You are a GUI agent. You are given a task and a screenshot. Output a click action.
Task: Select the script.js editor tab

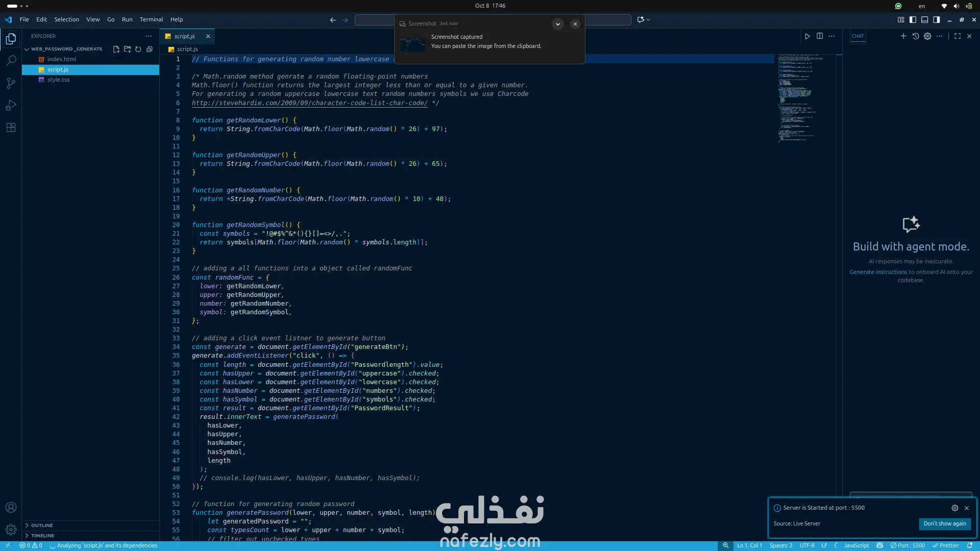[x=184, y=36]
